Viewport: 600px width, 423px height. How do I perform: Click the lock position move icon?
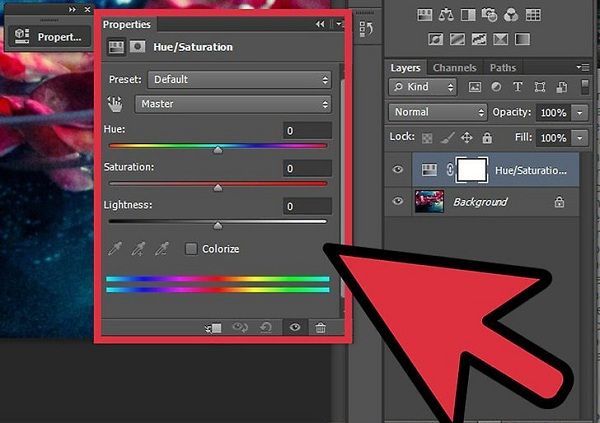pos(467,136)
